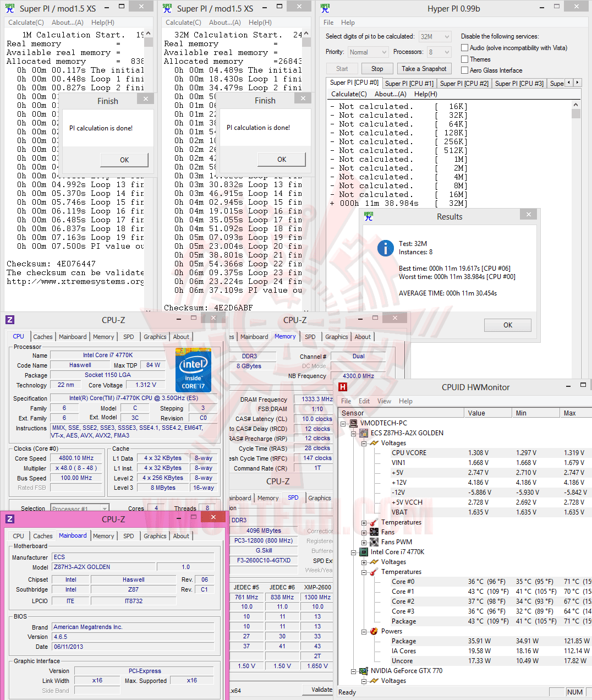Click the right tab-scroll arrow in Hyper PI
The width and height of the screenshot is (592, 700).
[x=577, y=83]
